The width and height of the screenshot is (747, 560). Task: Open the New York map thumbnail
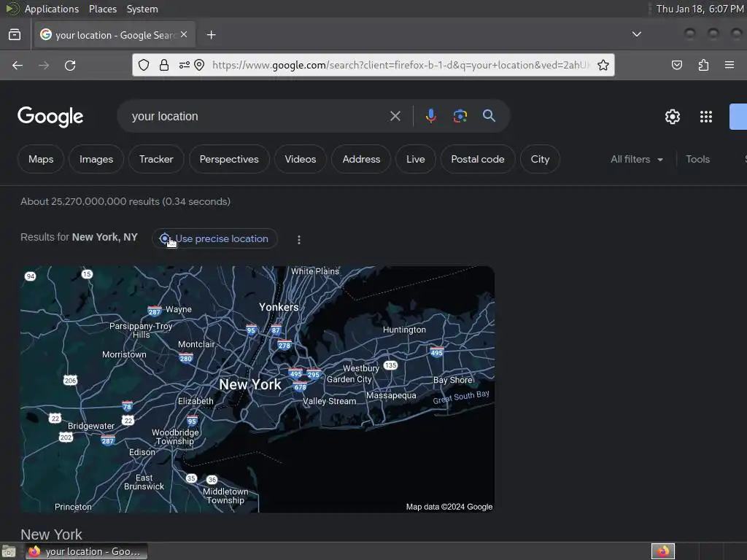pos(258,389)
